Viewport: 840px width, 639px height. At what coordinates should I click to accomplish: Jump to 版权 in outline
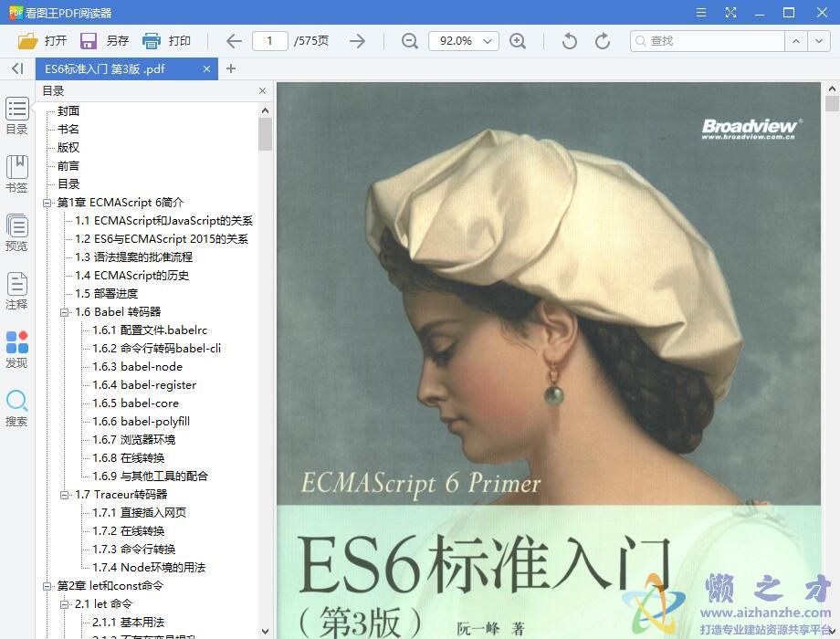(68, 147)
